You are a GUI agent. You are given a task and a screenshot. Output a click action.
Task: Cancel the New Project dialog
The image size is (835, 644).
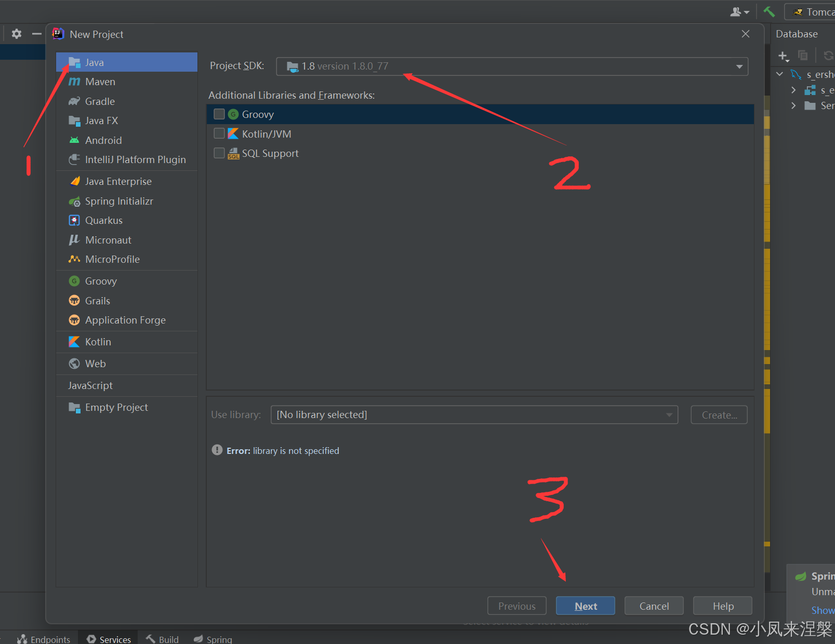[654, 606]
